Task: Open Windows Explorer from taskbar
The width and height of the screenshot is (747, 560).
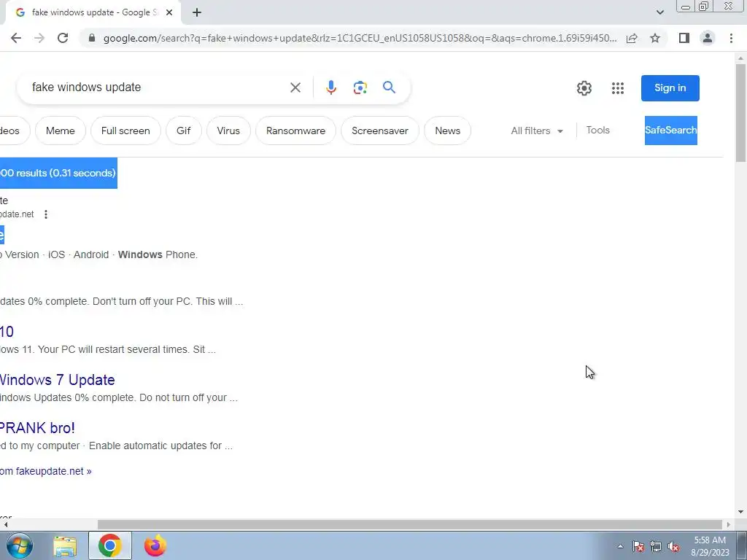Action: [x=65, y=546]
